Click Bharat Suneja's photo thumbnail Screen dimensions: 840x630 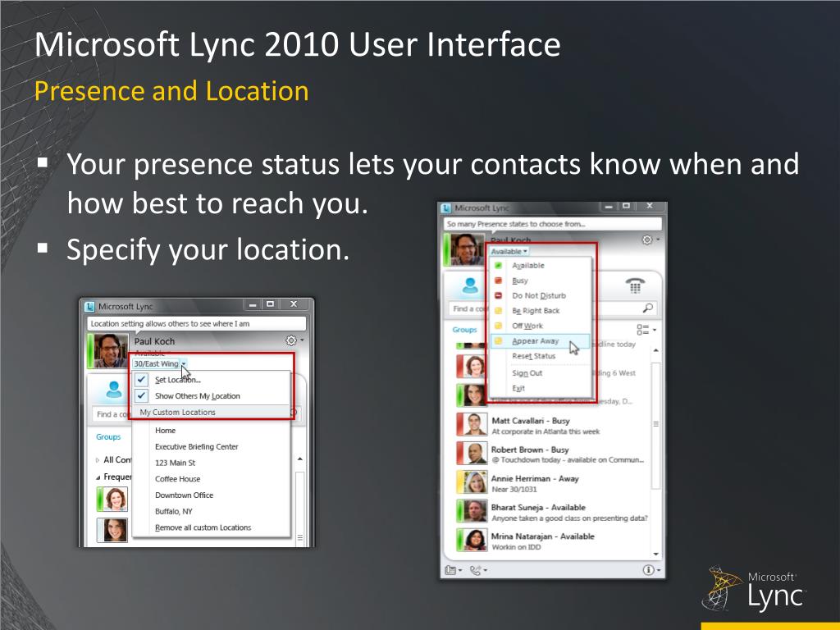click(475, 512)
